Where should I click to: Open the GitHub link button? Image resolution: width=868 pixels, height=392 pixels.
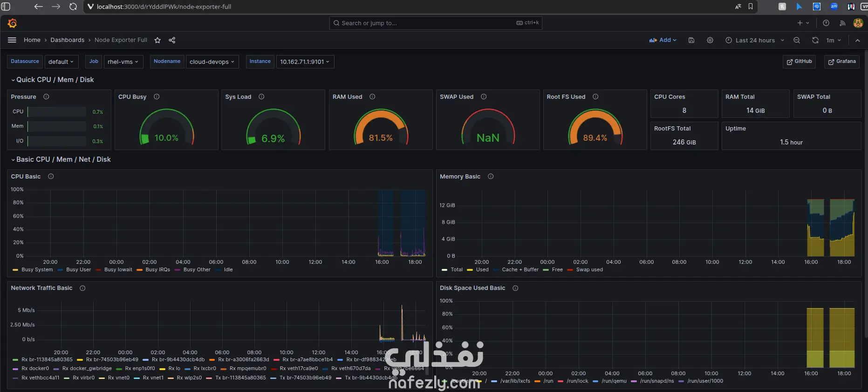pos(799,62)
